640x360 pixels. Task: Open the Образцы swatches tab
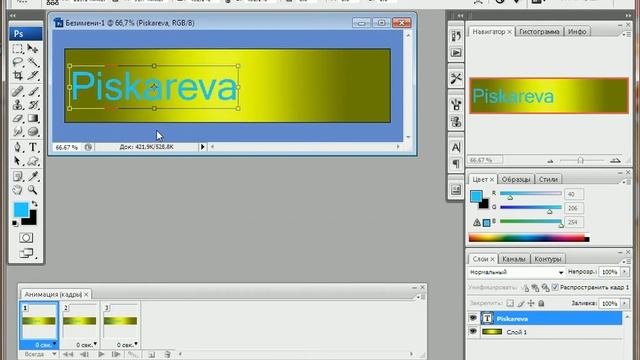pyautogui.click(x=516, y=179)
